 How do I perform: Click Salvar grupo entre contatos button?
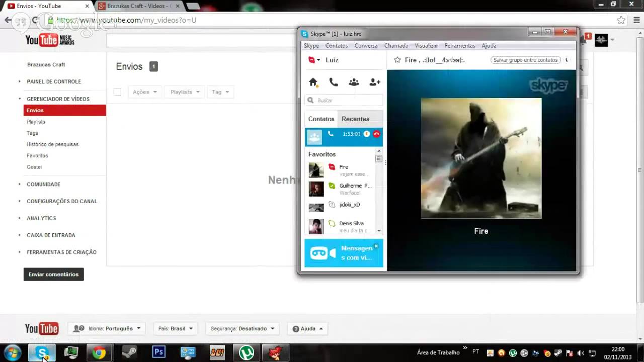(525, 60)
